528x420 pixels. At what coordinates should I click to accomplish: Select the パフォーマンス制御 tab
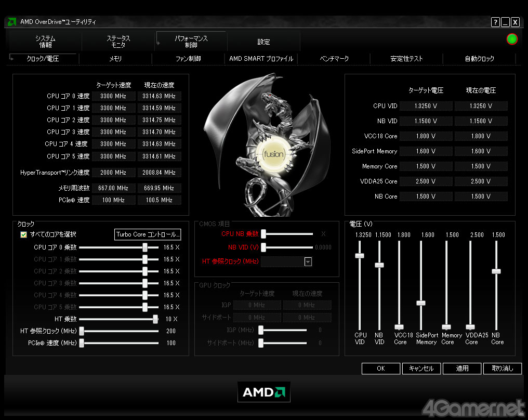(x=191, y=42)
